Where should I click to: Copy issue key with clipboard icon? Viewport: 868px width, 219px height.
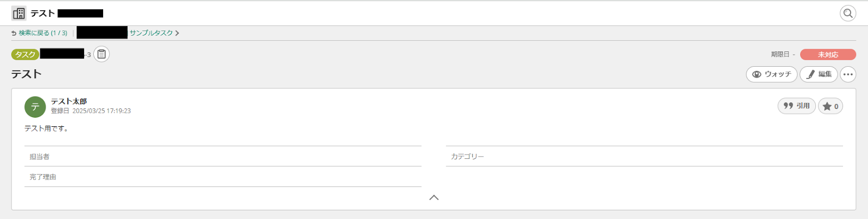coord(101,54)
